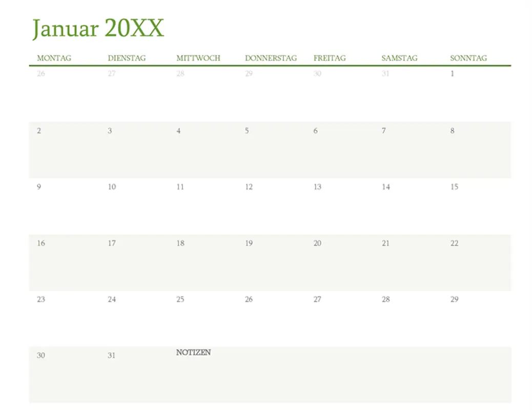Select the MONTAG column header

54,58
